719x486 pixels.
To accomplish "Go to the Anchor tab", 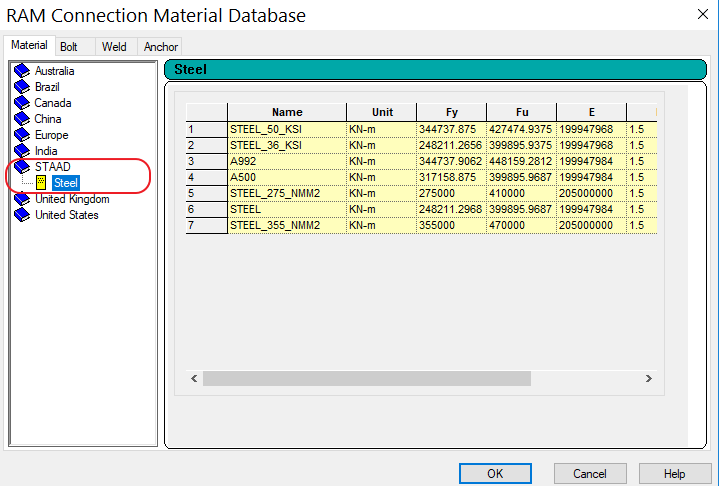I will pos(160,47).
